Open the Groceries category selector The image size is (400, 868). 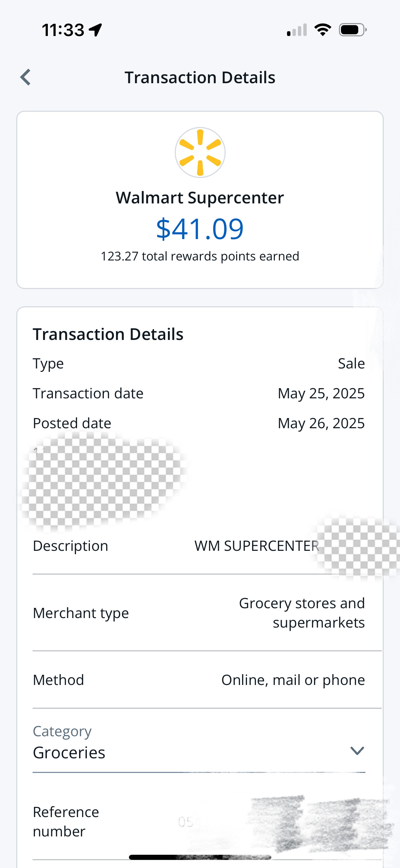(x=69, y=753)
